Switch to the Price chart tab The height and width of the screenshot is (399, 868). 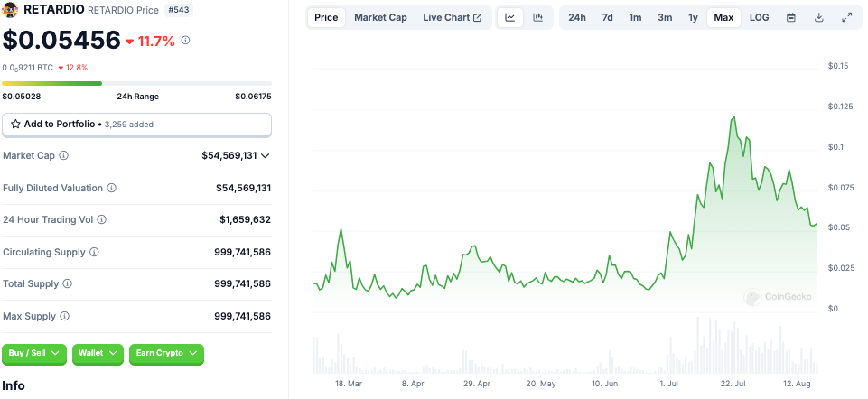point(326,18)
